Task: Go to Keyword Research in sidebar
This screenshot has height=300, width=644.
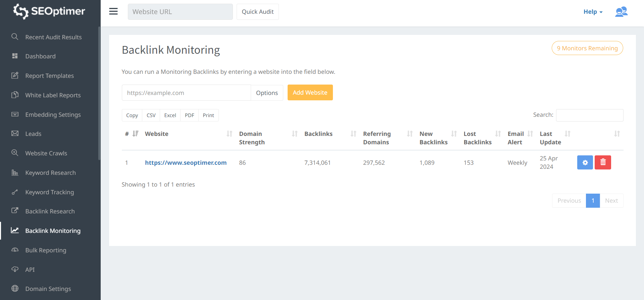Action: pos(50,173)
